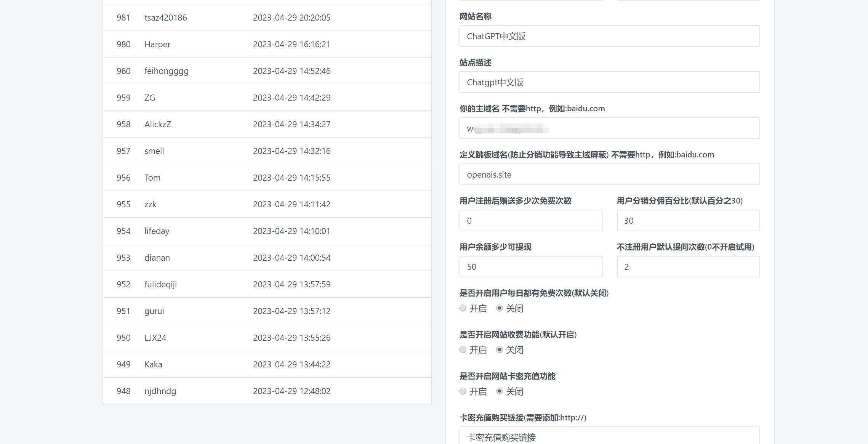868x444 pixels.
Task: Click the withdrawal threshold field showing 50
Action: click(531, 266)
